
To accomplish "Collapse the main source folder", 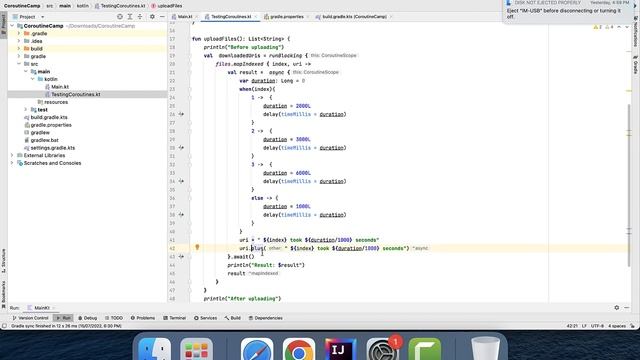I will point(26,71).
